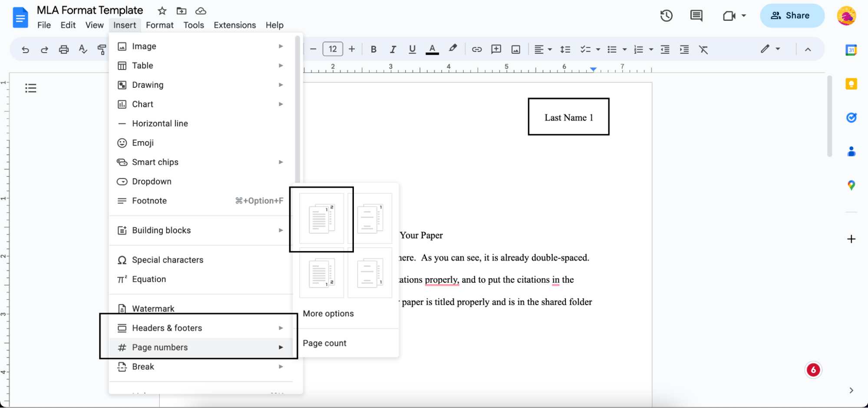Image resolution: width=868 pixels, height=408 pixels.
Task: Click the Share button
Action: pyautogui.click(x=792, y=16)
